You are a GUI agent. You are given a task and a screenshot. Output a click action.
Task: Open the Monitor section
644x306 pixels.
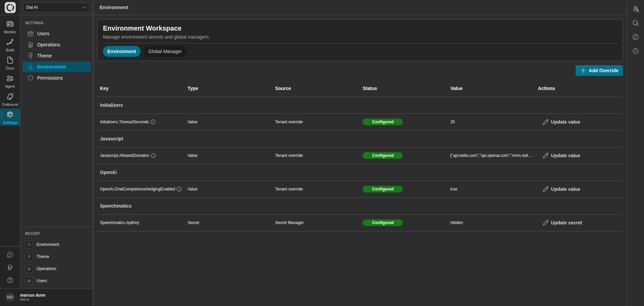[x=10, y=27]
